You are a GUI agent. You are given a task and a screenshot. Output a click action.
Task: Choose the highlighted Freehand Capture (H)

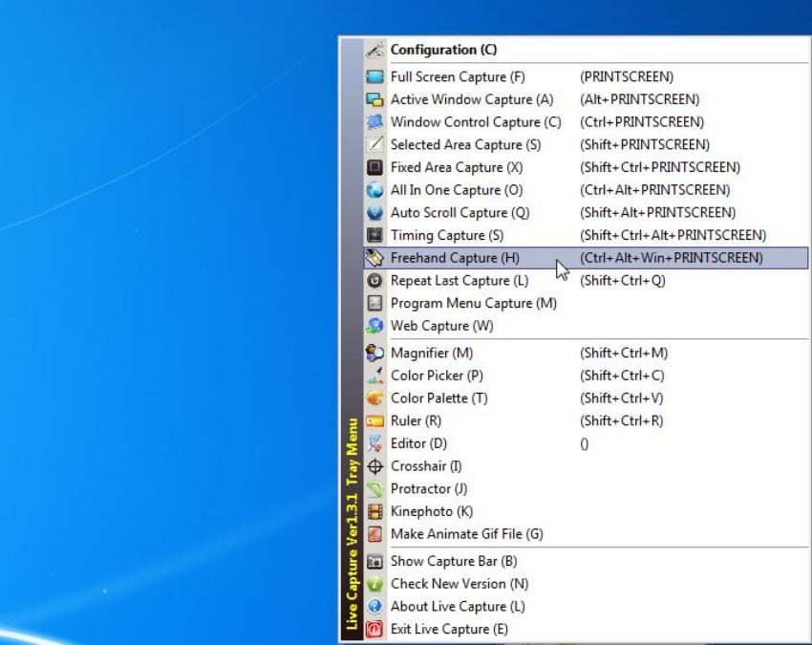coord(587,258)
